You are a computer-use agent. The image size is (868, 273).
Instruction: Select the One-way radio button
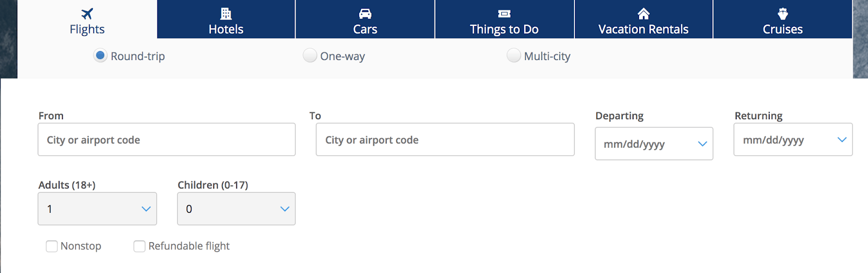[310, 56]
